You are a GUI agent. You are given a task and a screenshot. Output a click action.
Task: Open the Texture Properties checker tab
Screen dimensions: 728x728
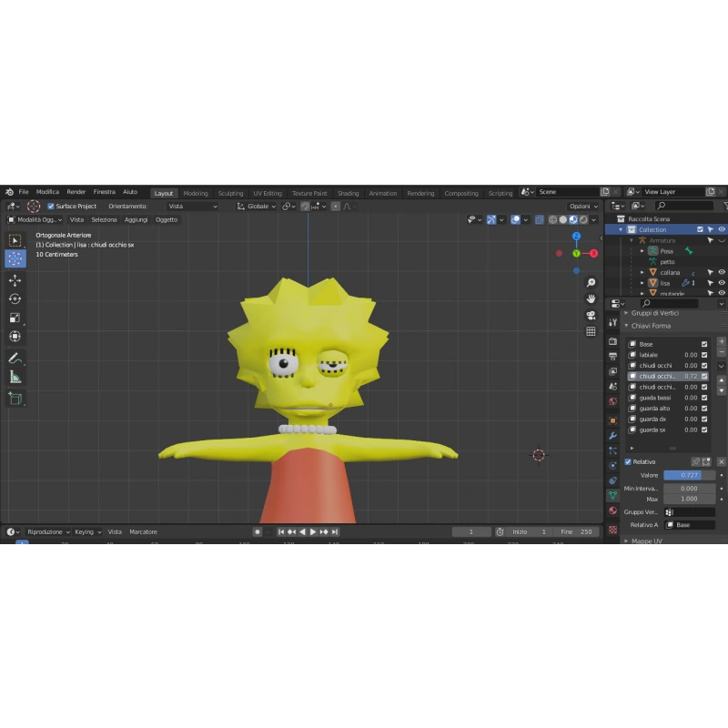point(612,530)
